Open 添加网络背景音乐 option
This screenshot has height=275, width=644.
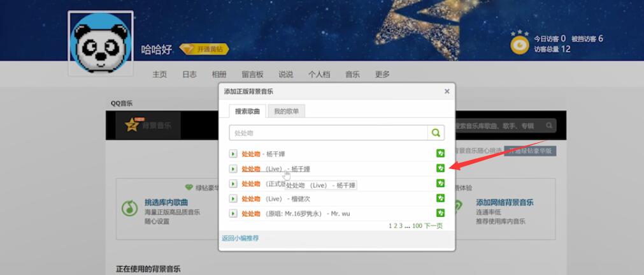point(504,202)
